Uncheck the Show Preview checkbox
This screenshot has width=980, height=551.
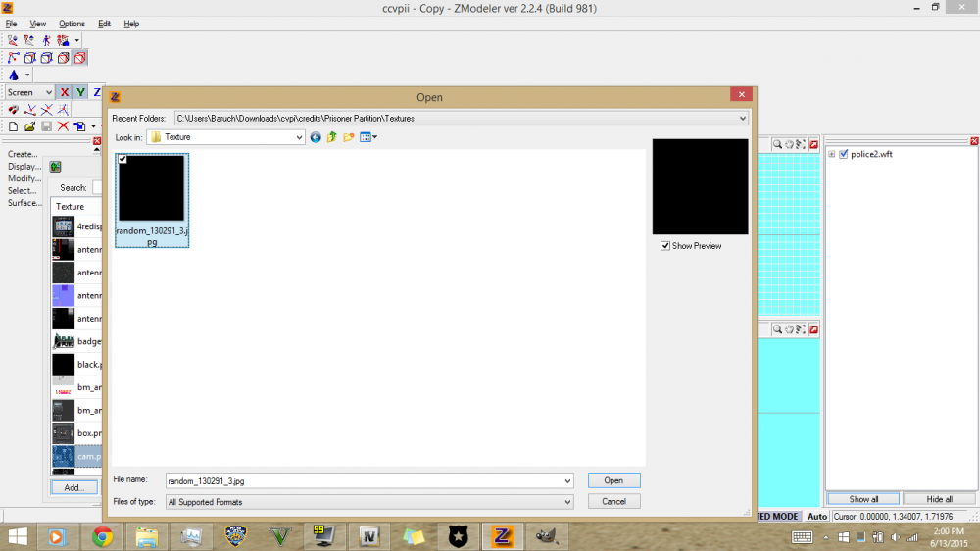click(x=665, y=246)
